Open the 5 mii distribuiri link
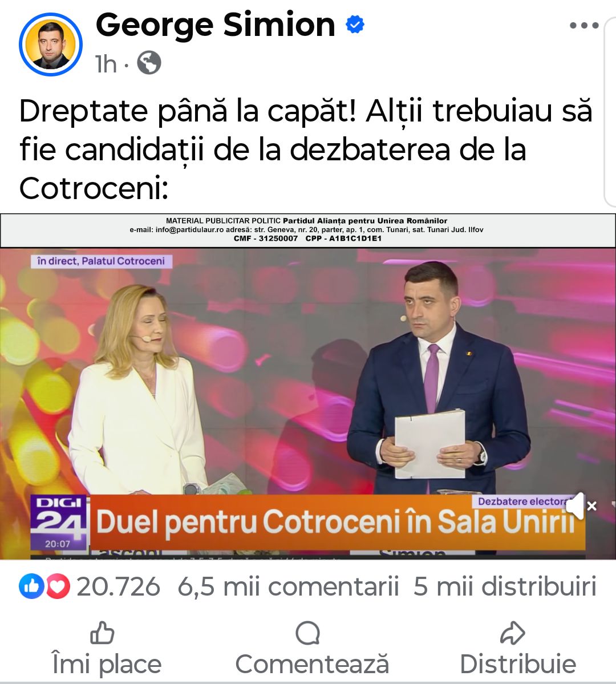The image size is (616, 684). [x=505, y=586]
